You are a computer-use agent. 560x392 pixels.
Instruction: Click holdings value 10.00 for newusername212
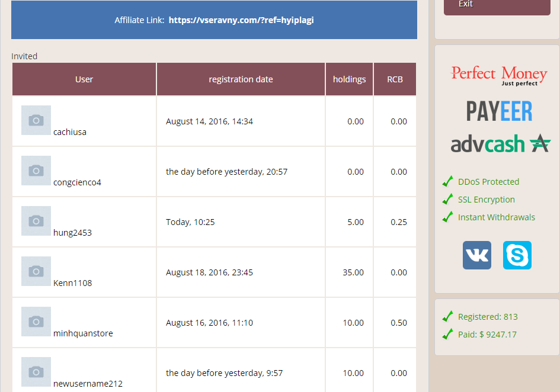(353, 373)
